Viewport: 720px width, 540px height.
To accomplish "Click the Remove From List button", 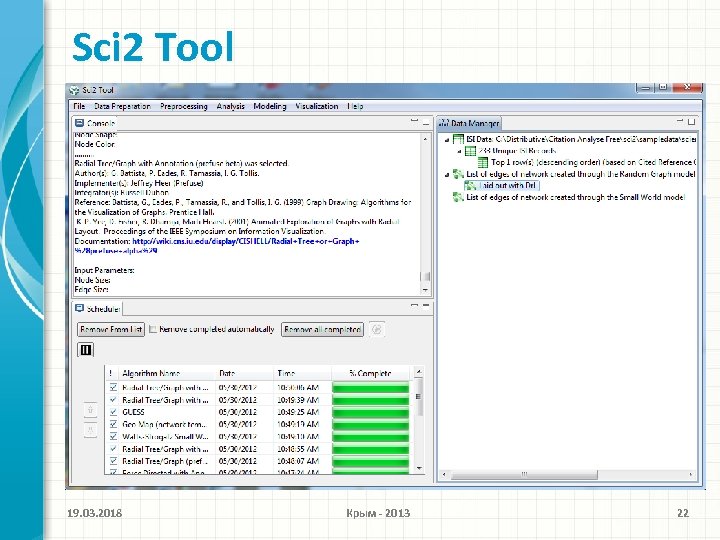I will [x=111, y=329].
